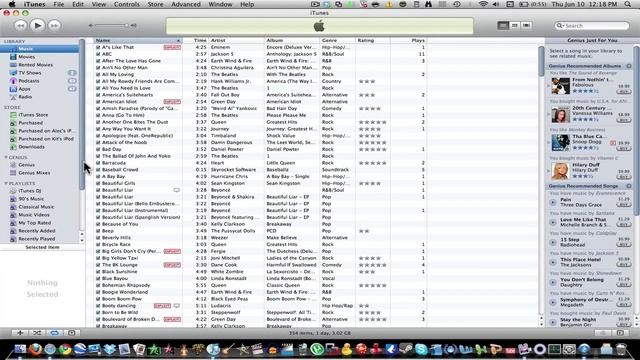The image size is (640, 360).
Task: Preview 15 Step by Radiohead
Action: click(553, 242)
